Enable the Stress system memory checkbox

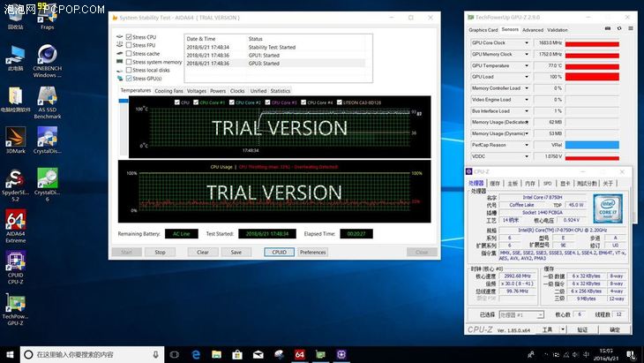point(128,62)
